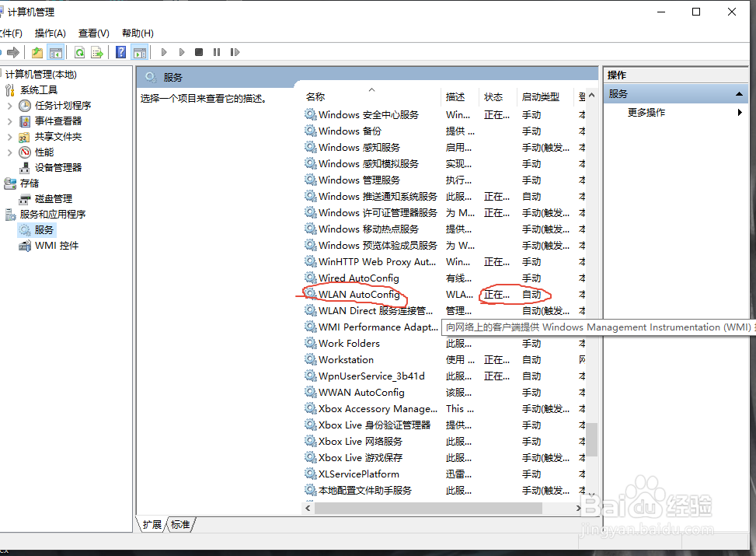Start the service with the Play icon
This screenshot has height=556, width=756.
pos(164,52)
